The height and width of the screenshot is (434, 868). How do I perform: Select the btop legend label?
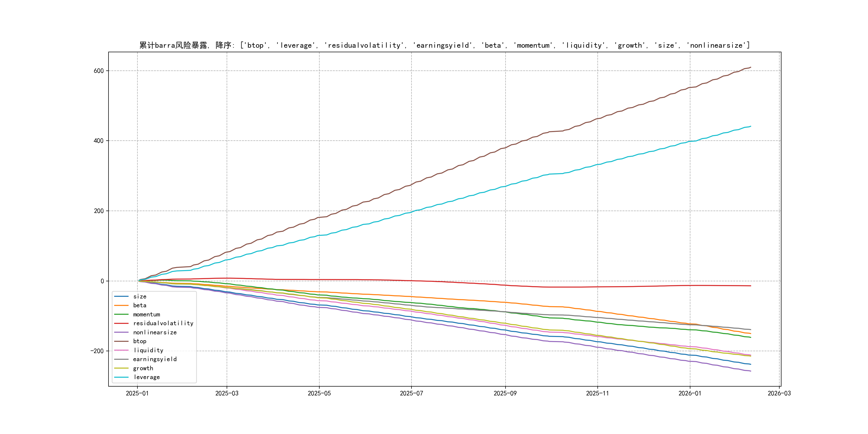(140, 341)
